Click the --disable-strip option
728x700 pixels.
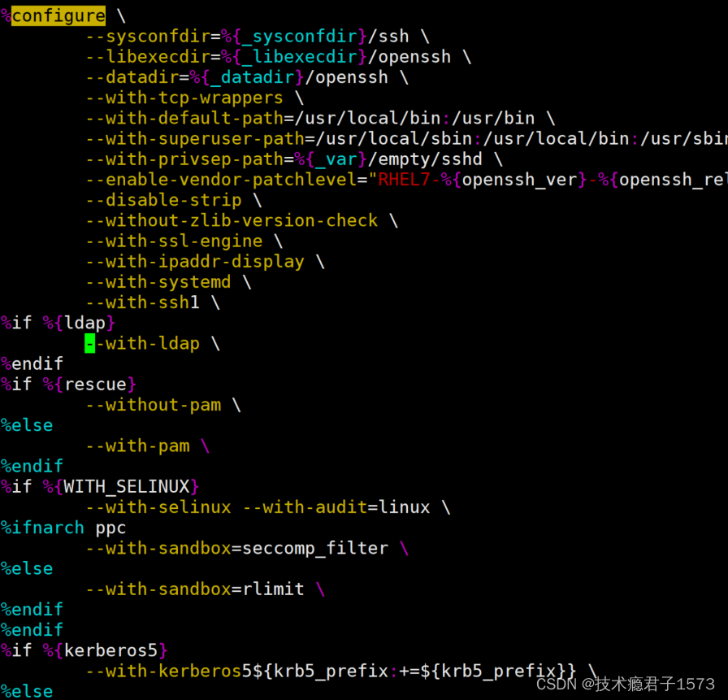pyautogui.click(x=163, y=200)
